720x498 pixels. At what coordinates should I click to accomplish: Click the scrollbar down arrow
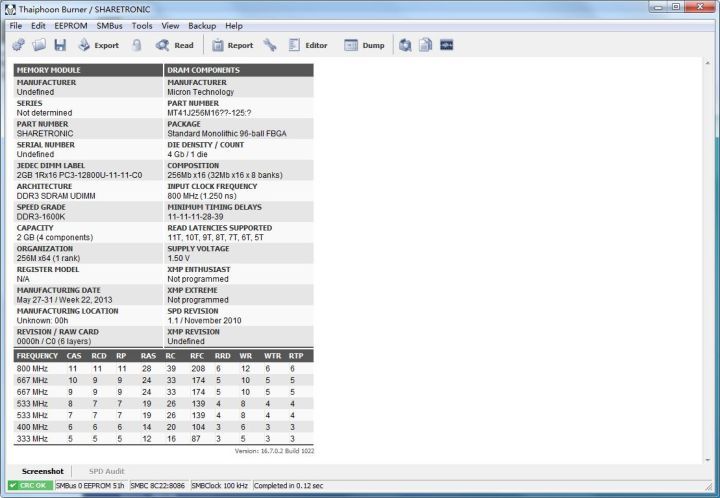707,460
